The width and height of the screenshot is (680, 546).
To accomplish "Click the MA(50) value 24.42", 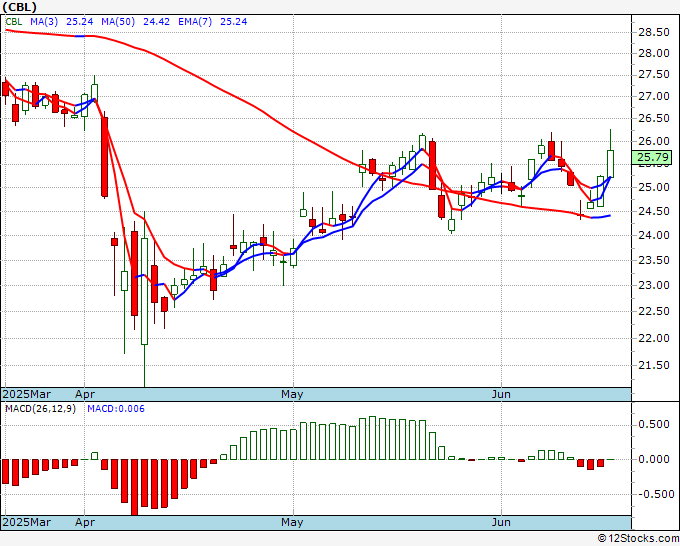I will pyautogui.click(x=156, y=22).
